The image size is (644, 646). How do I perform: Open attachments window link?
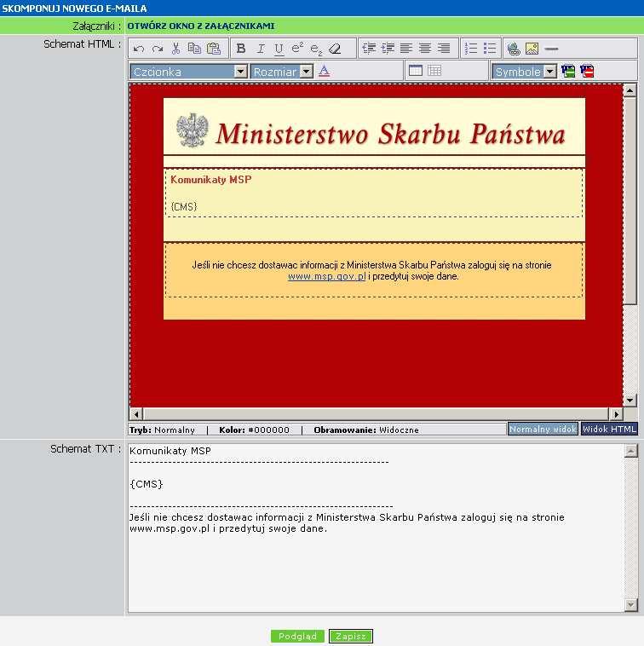(200, 26)
